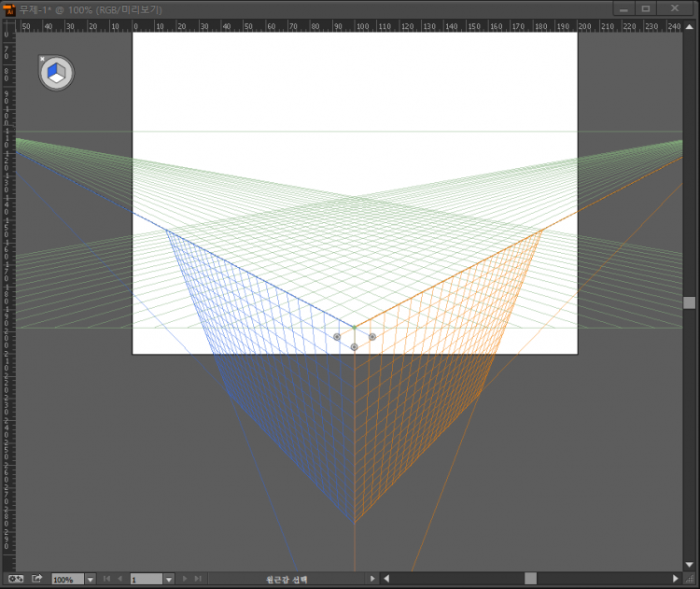This screenshot has width=700, height=589.
Task: Click the horizontal scrollbar thumb
Action: [x=530, y=579]
